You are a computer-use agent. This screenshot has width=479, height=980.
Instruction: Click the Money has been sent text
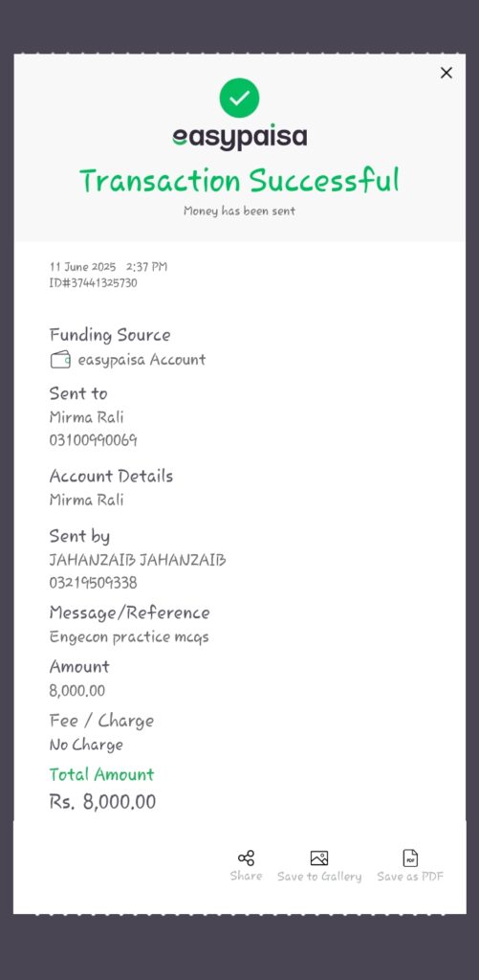coord(239,212)
